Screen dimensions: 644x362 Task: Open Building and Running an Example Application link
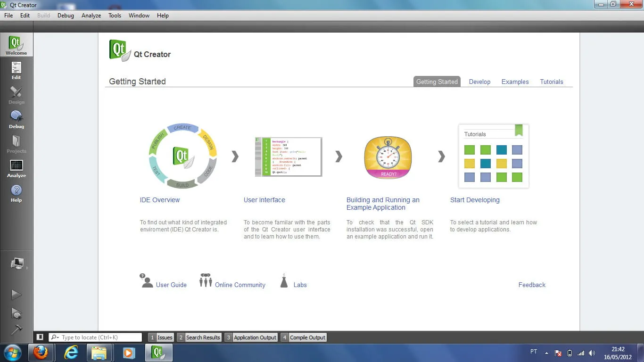point(383,204)
